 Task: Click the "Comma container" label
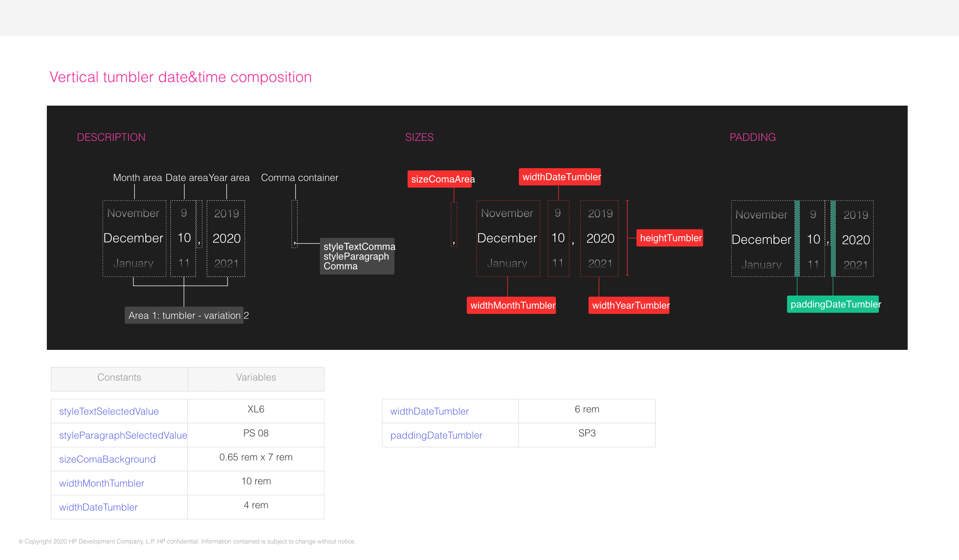pyautogui.click(x=299, y=178)
